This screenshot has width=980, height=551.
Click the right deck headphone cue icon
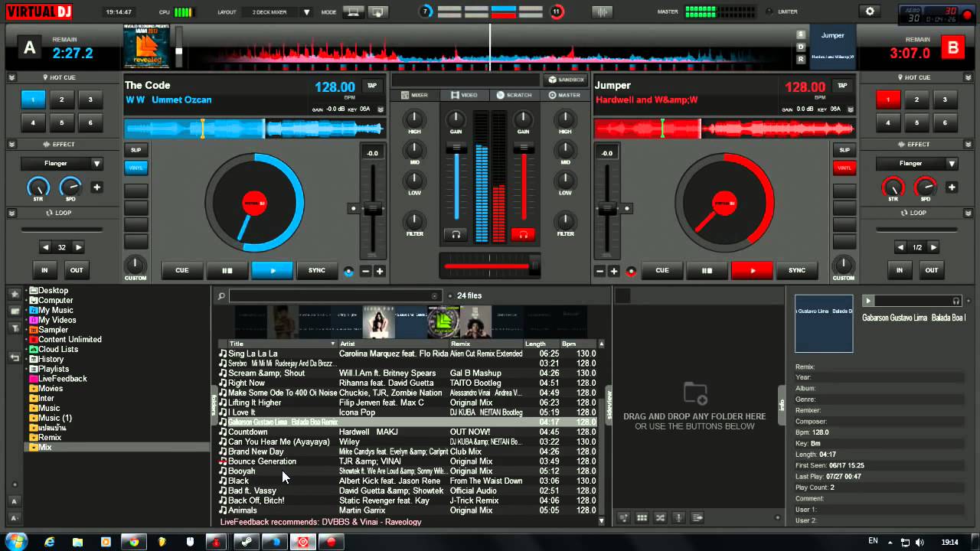524,234
